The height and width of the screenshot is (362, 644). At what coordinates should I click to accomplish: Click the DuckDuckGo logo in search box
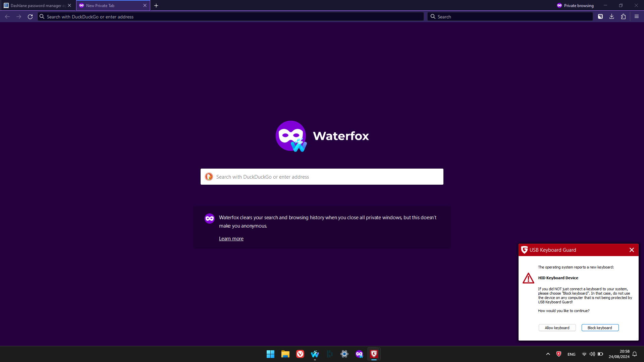click(209, 177)
